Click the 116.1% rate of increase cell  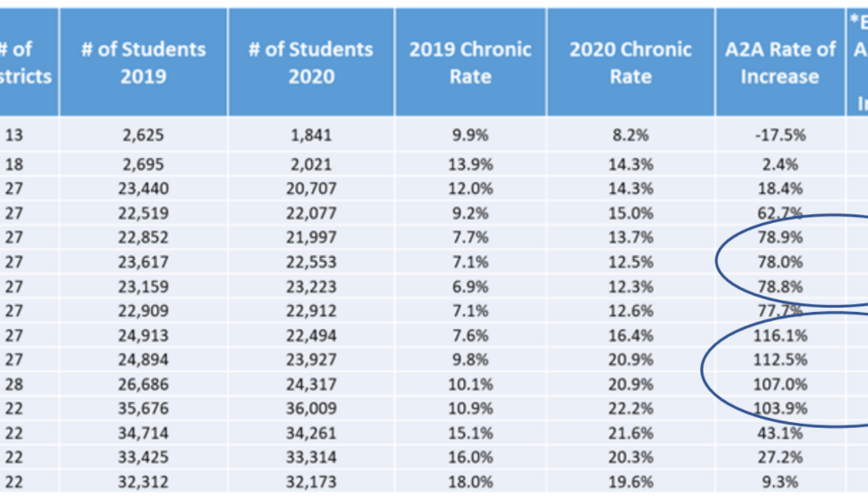(780, 336)
